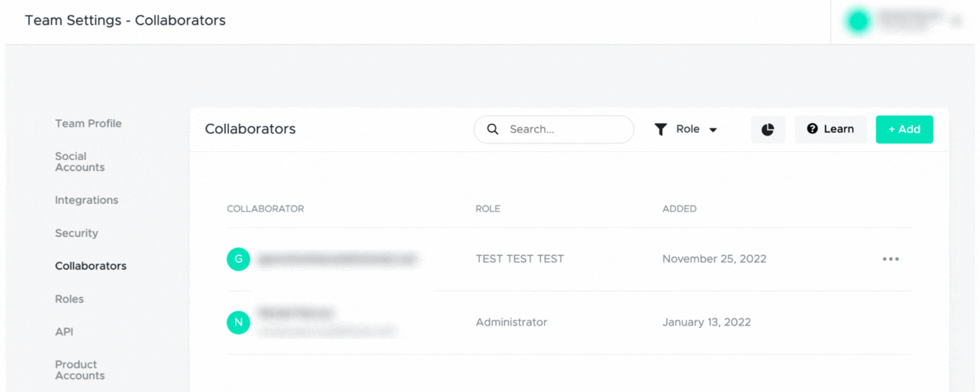Click the magnifier icon in search box
980x392 pixels.
(x=492, y=129)
